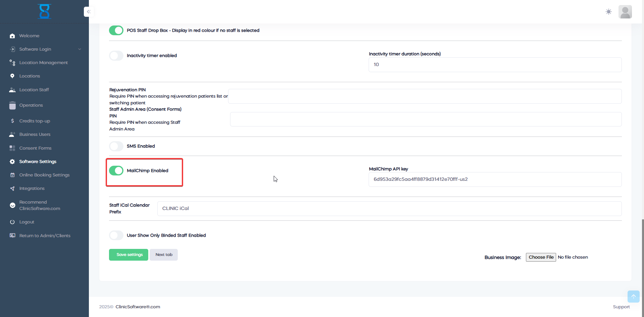Click Choose File for Business Image
This screenshot has height=317, width=644.
pyautogui.click(x=541, y=257)
